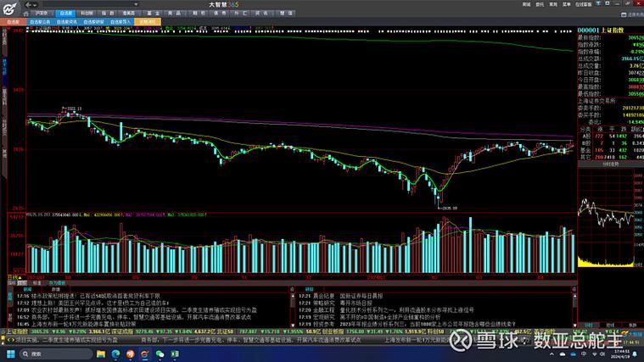Image resolution: width=644 pixels, height=362 pixels.
Task: Select the 资讯 toolbar tab
Action: pos(261,14)
